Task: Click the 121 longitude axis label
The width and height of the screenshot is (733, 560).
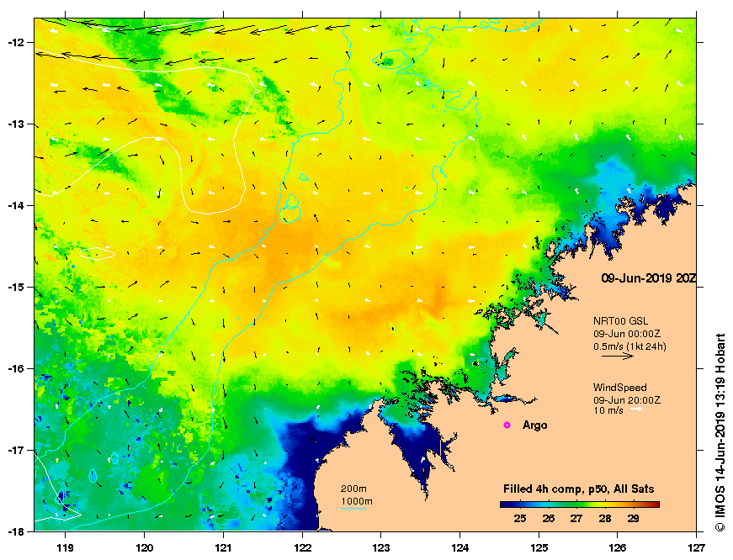Action: [x=223, y=548]
